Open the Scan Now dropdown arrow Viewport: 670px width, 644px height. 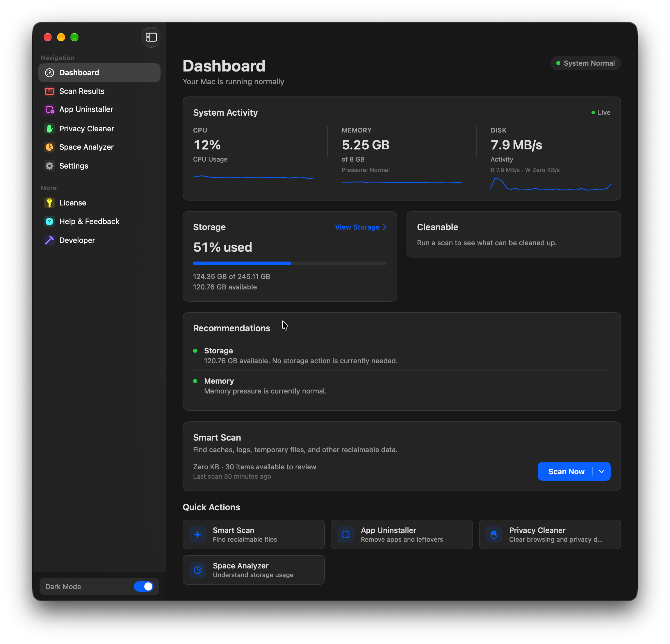(602, 471)
